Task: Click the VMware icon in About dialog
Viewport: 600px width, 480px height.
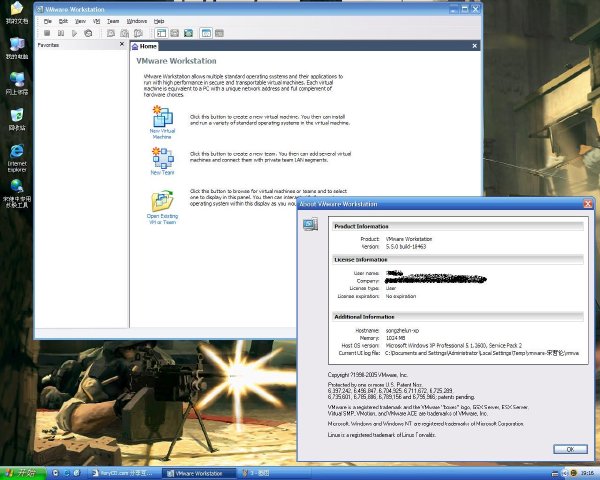Action: [310, 224]
